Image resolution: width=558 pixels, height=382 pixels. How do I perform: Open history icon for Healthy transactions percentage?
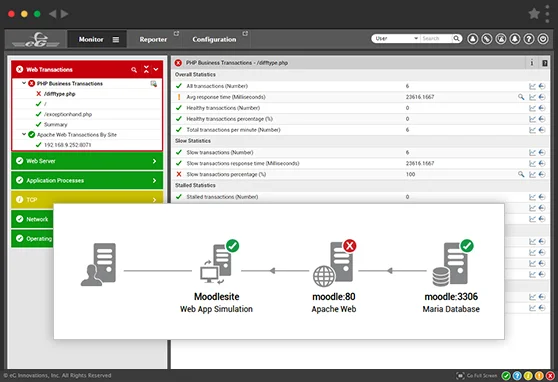(542, 119)
